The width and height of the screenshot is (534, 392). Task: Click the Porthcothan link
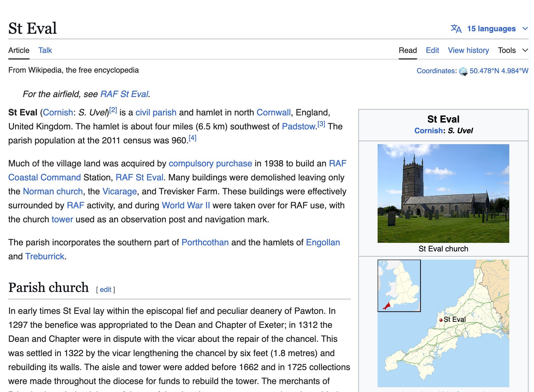205,242
